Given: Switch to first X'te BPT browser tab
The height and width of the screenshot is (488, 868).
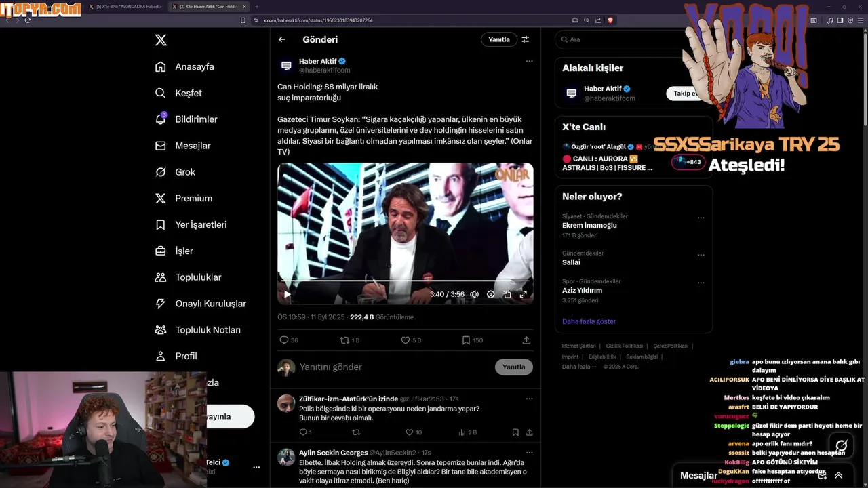Looking at the screenshot, I should 125,7.
